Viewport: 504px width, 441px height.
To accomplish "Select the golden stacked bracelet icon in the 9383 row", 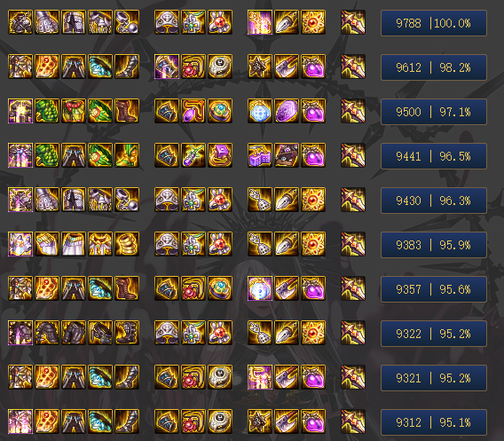I will pyautogui.click(x=127, y=244).
